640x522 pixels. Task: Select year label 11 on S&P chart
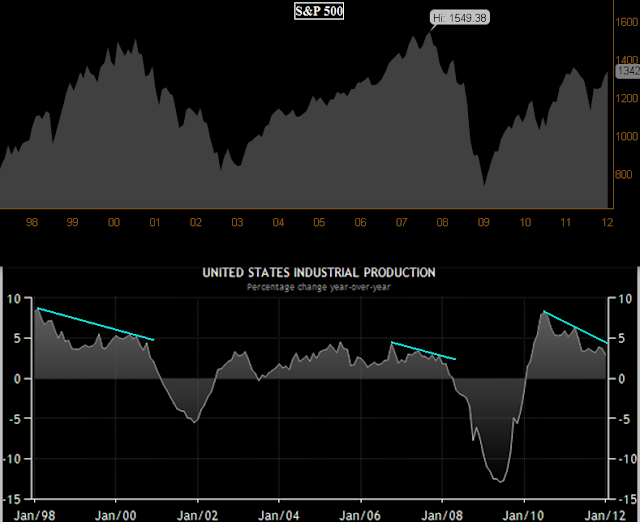click(565, 222)
